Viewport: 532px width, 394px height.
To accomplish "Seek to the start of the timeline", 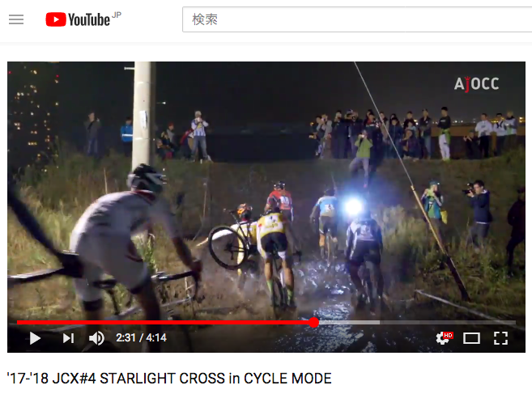I will point(18,323).
